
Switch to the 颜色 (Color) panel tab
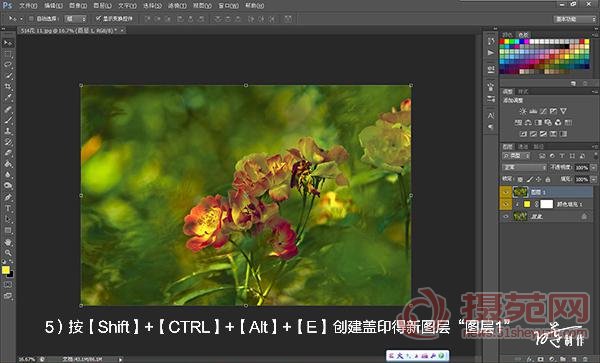[x=507, y=34]
